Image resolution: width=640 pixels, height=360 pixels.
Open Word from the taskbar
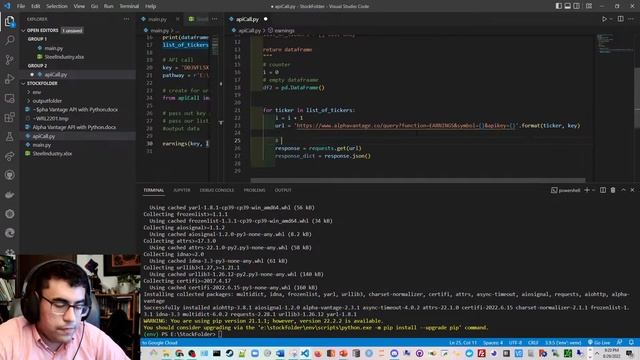pos(280,353)
